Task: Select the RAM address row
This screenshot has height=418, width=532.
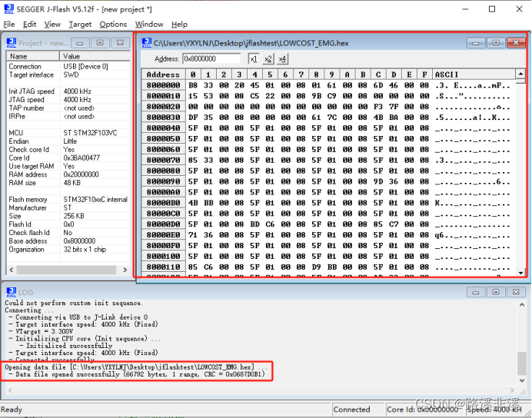Action: [x=68, y=174]
